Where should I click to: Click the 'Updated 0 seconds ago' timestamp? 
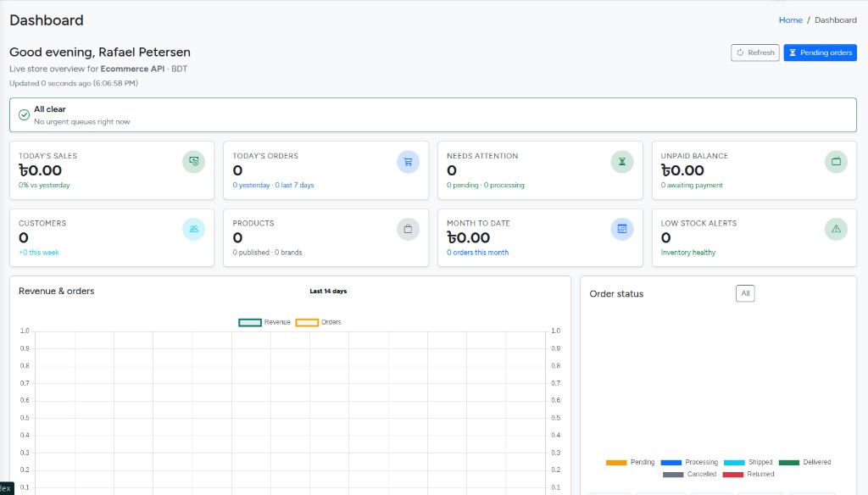[74, 83]
